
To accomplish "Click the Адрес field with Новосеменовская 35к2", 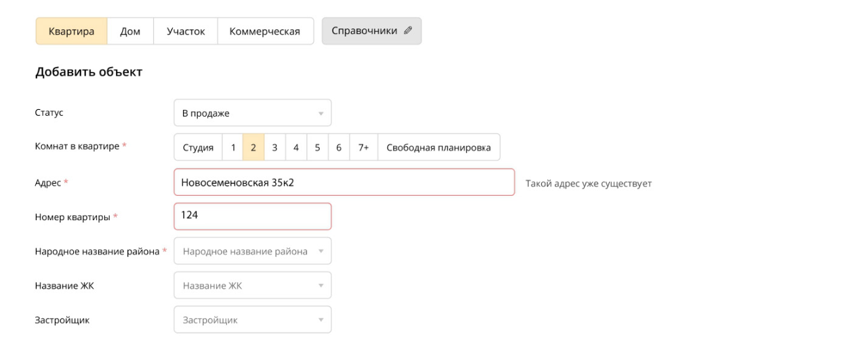I will (x=344, y=182).
